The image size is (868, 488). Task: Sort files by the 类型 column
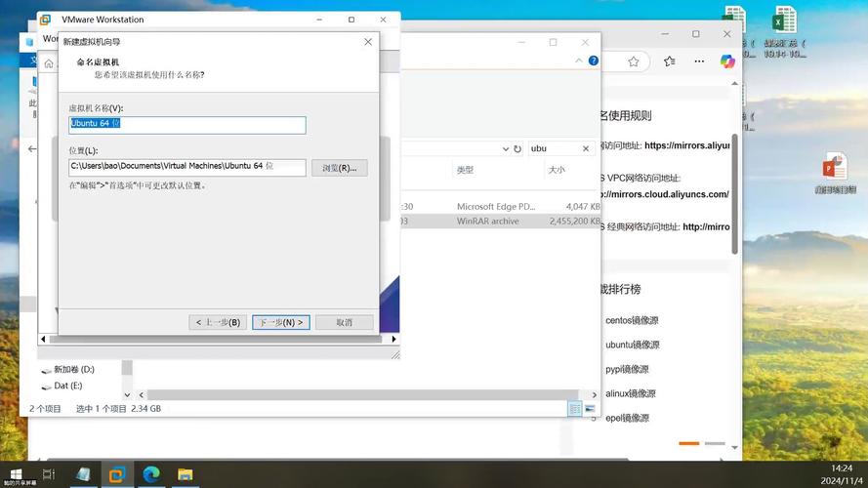[x=465, y=170]
